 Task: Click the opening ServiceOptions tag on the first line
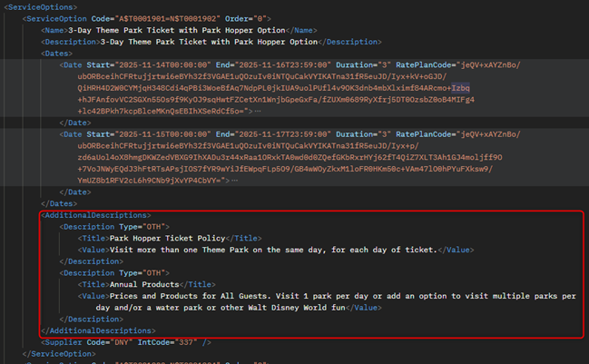click(41, 7)
